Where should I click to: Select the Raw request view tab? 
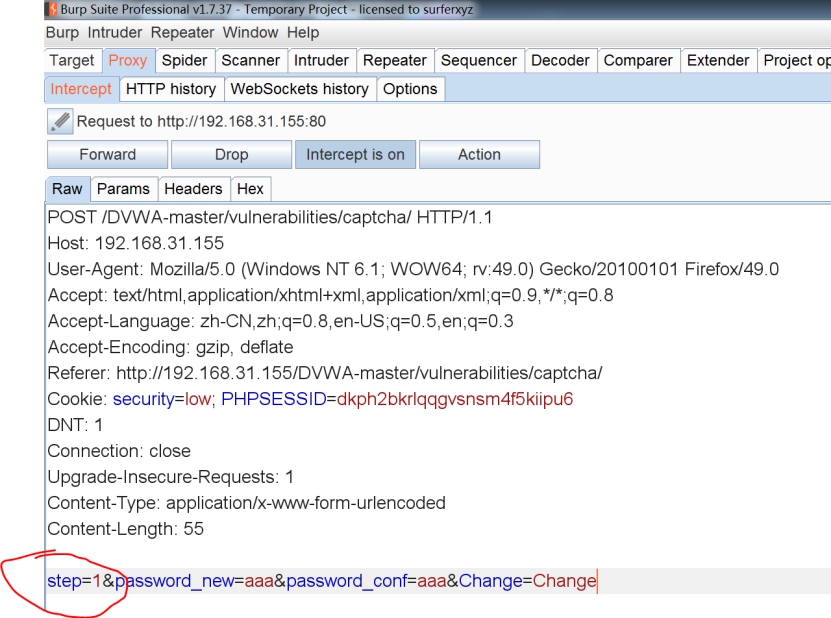(67, 189)
